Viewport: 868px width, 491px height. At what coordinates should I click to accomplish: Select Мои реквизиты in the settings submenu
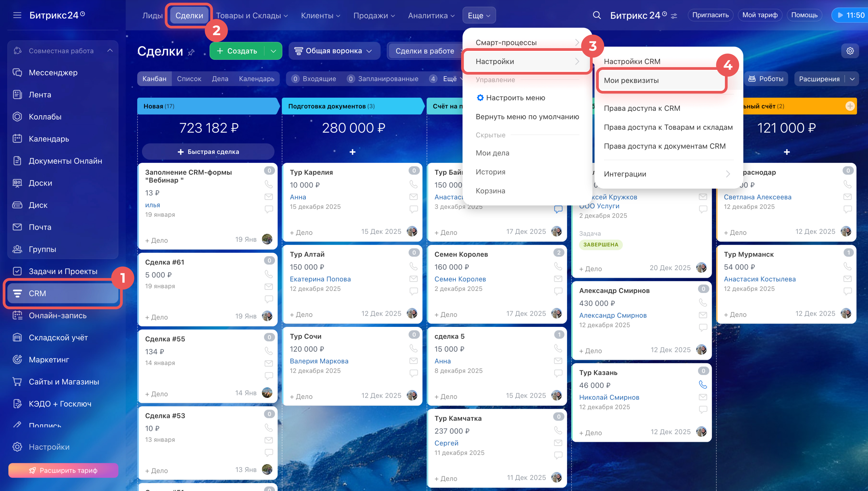click(x=631, y=80)
